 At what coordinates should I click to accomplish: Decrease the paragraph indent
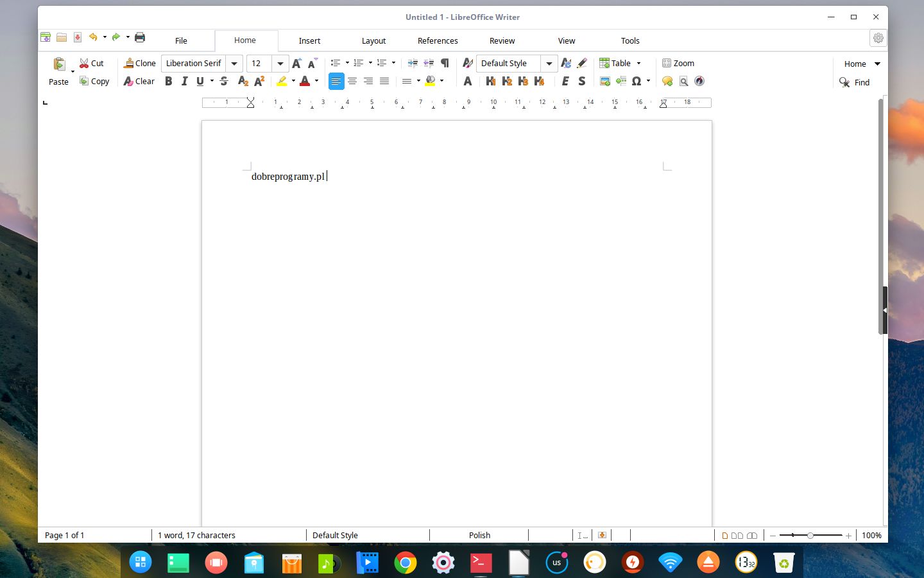coord(429,63)
